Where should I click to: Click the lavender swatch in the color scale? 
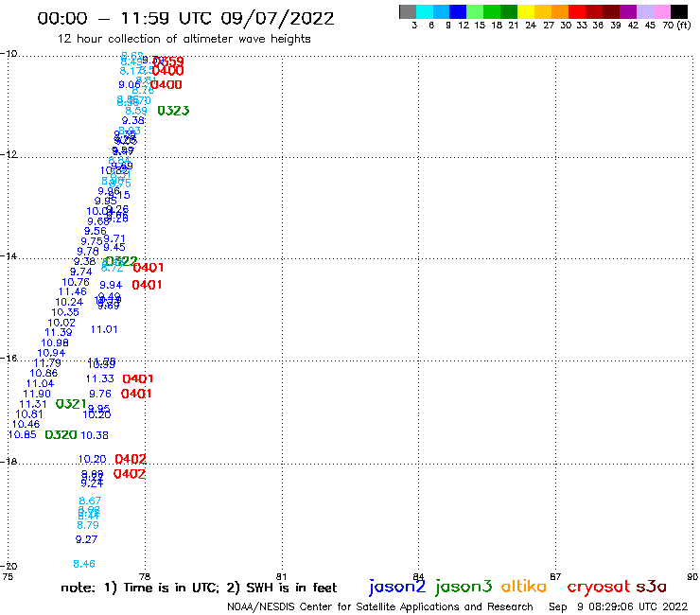[x=644, y=11]
